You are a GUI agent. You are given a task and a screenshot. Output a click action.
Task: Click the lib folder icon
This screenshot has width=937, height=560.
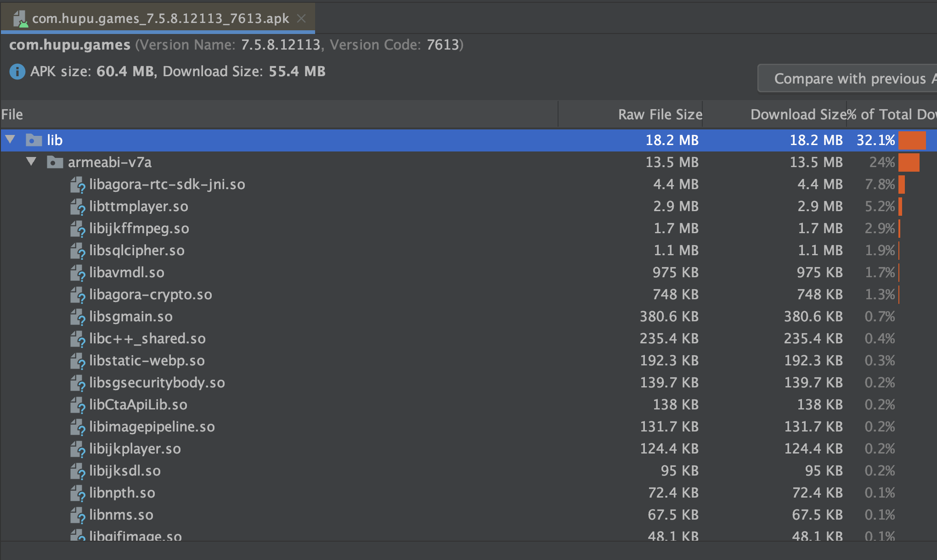point(34,140)
